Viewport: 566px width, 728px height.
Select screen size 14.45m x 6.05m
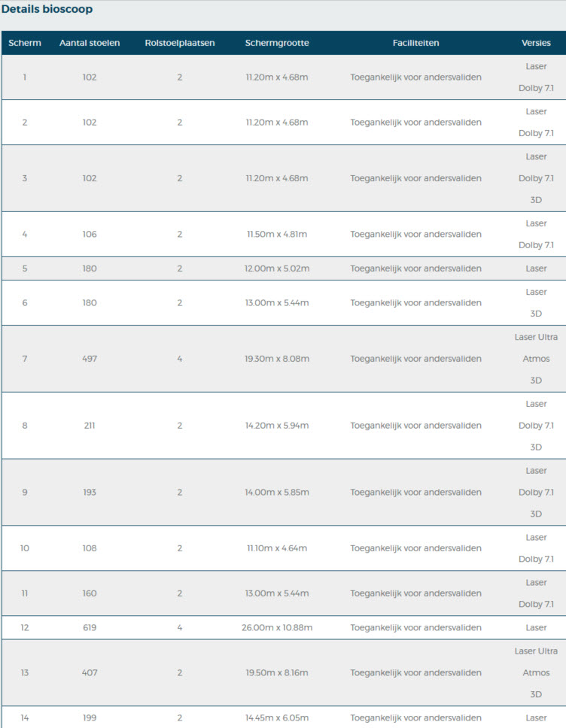[277, 717]
